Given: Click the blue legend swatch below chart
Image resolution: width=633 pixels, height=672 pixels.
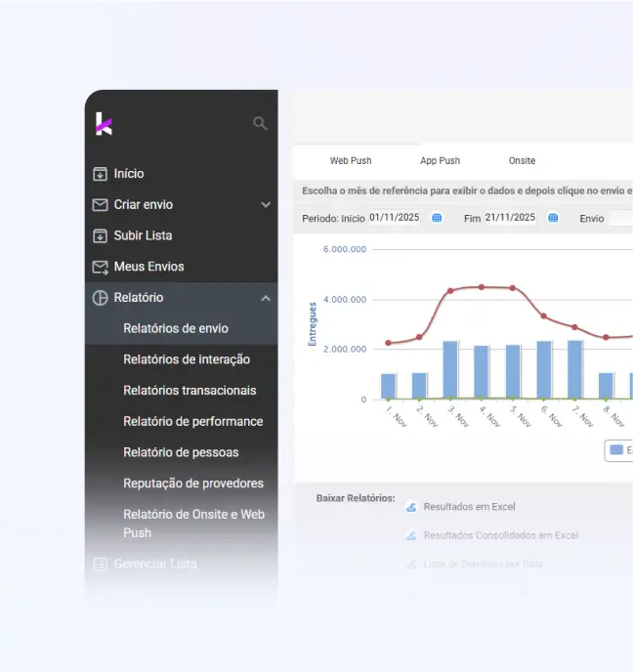Looking at the screenshot, I should 615,450.
